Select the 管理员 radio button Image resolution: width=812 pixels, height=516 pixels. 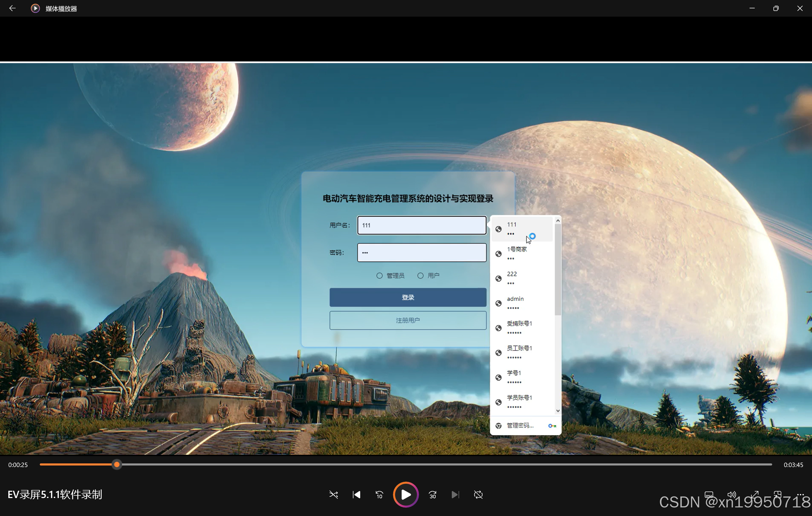[379, 276]
